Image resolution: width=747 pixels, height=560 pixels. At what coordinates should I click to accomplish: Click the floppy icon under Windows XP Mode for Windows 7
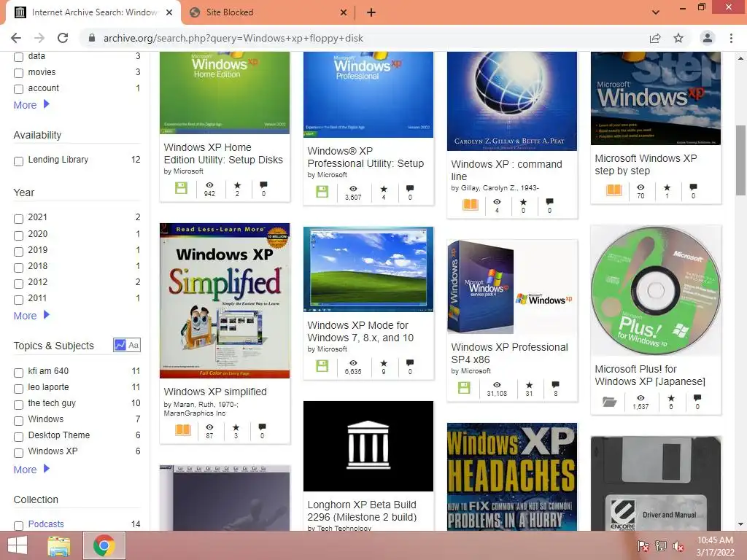(x=322, y=366)
